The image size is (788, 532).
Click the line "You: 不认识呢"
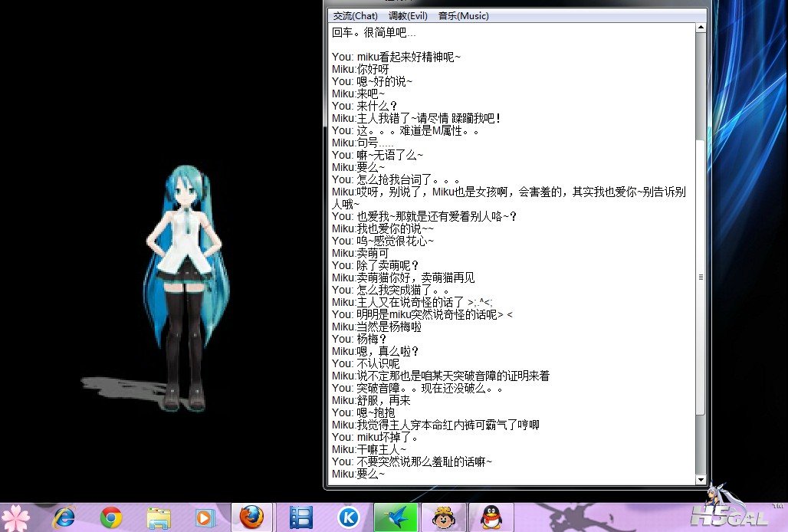click(366, 363)
